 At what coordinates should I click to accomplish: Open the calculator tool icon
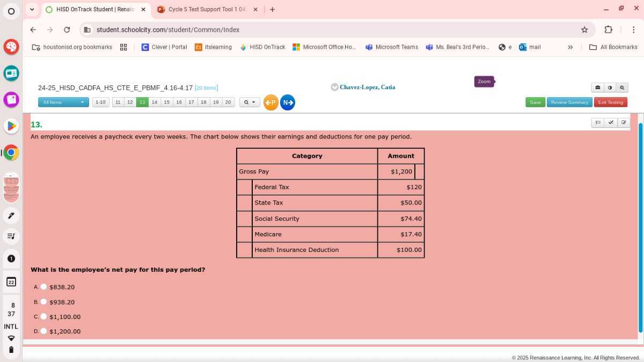598,87
